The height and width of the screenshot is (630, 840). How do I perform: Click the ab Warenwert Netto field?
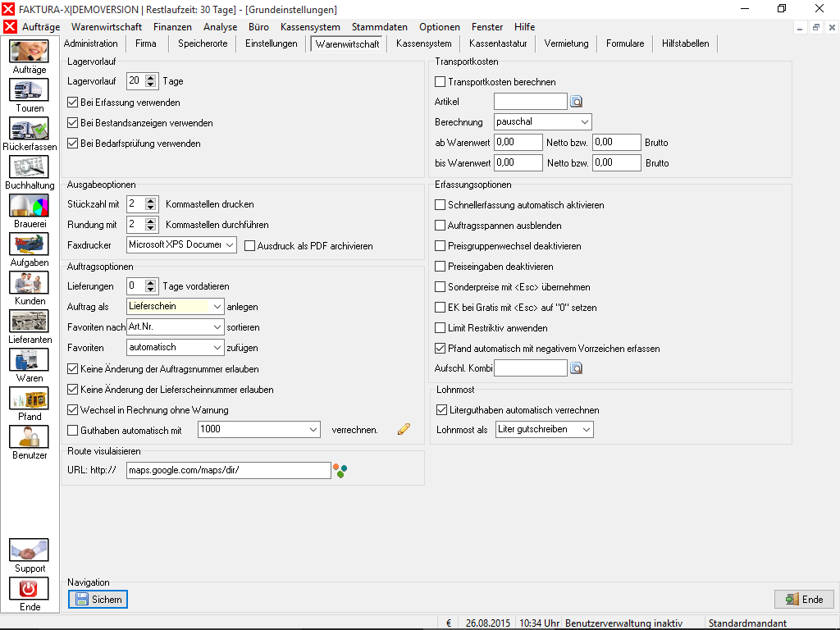click(518, 143)
